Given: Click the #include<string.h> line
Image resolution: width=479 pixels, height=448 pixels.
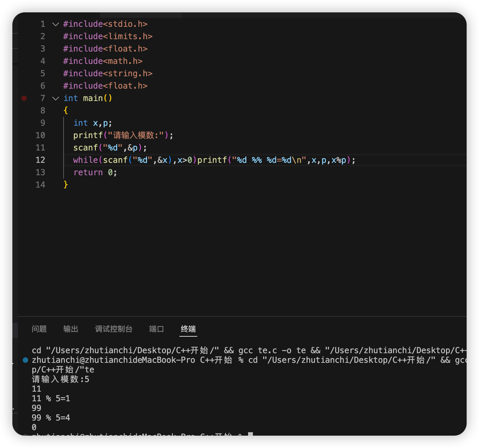Looking at the screenshot, I should [x=108, y=74].
